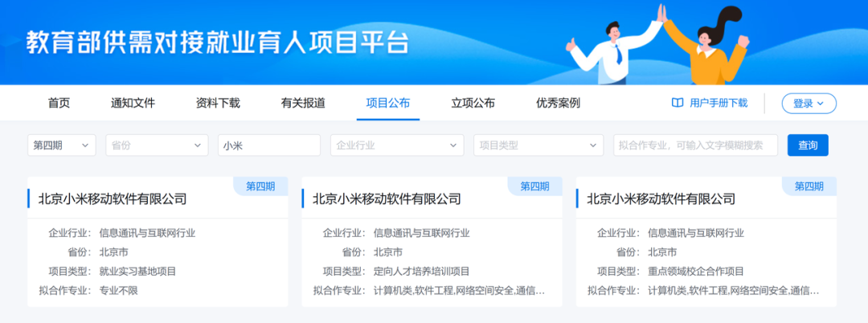The height and width of the screenshot is (323, 868).
Task: Expand the 企业行业 industry dropdown
Action: tap(396, 145)
